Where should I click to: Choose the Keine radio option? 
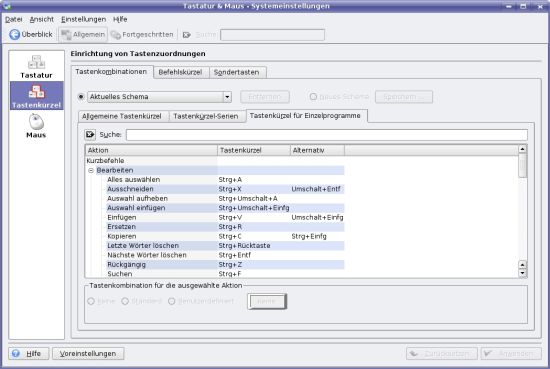point(91,301)
